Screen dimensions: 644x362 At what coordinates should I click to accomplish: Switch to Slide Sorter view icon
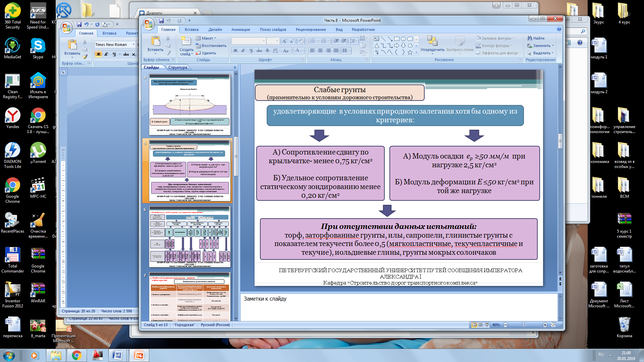click(481, 325)
